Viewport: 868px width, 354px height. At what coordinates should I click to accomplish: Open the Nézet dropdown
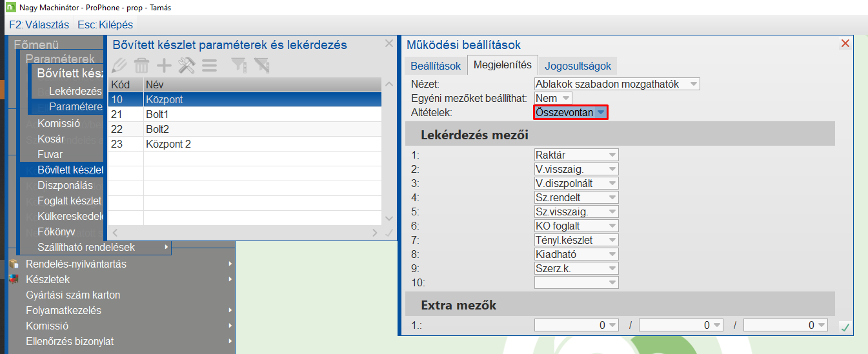tap(617, 84)
